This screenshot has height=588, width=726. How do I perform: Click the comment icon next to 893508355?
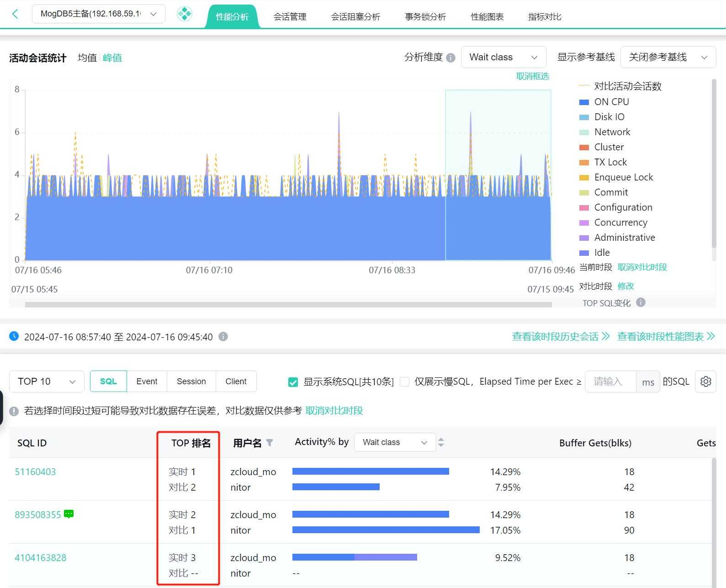coord(69,514)
